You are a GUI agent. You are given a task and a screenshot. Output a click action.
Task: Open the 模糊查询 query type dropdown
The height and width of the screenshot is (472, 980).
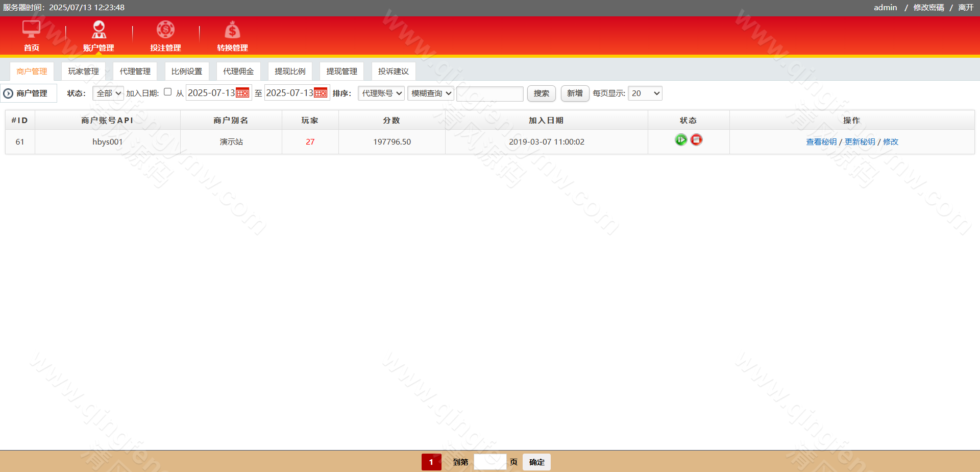click(x=431, y=93)
